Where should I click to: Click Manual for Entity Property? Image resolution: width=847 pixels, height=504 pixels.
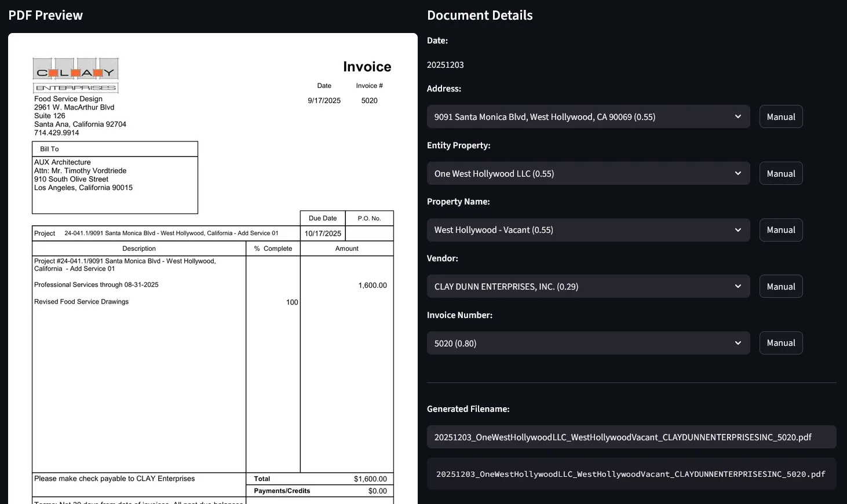(780, 173)
